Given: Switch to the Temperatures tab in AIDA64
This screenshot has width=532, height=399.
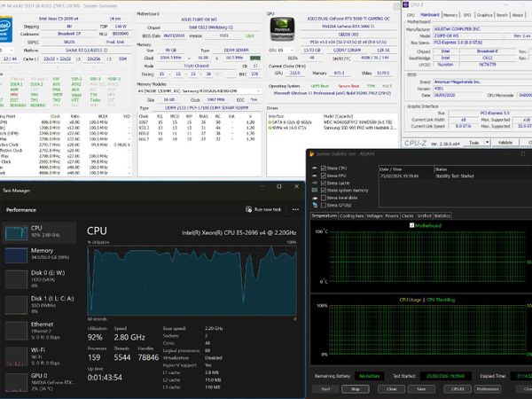Looking at the screenshot, I should 325,215.
